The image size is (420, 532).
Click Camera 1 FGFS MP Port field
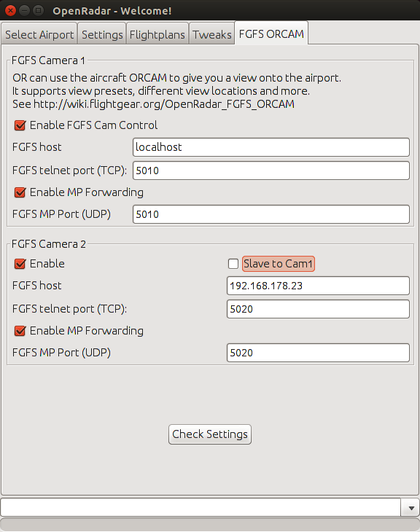tap(271, 214)
